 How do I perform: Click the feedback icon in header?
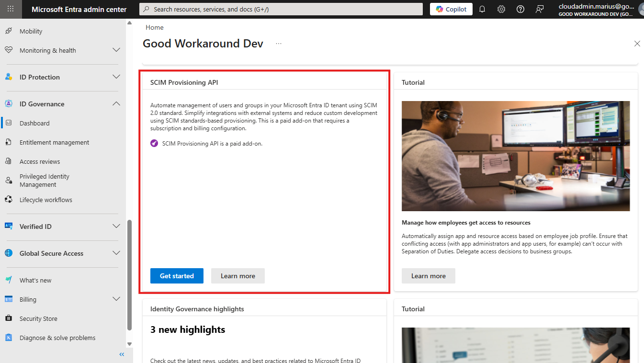click(540, 9)
